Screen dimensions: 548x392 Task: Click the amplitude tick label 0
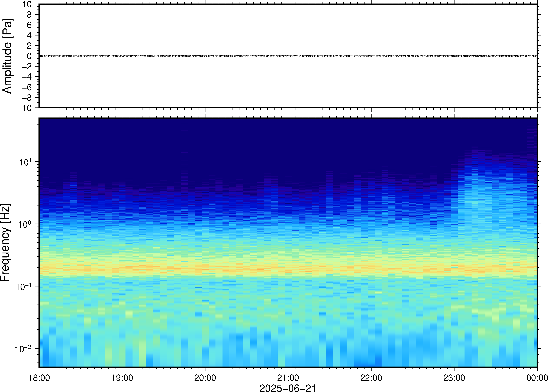(29, 56)
